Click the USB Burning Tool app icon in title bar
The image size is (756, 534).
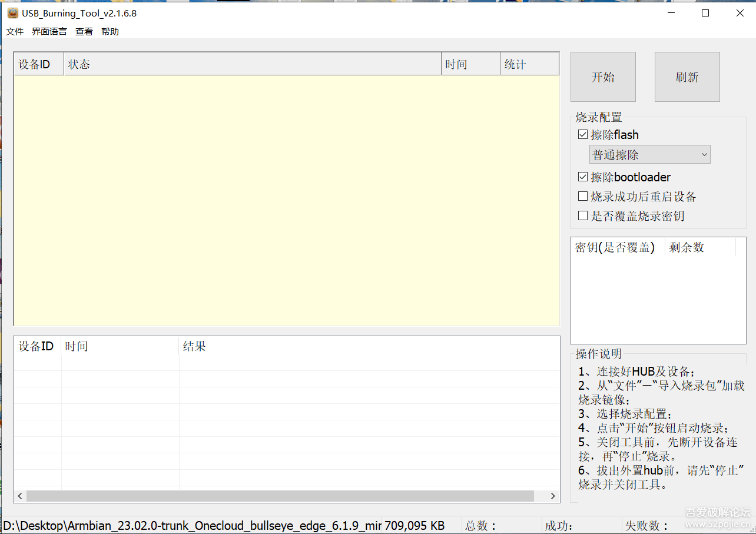click(x=12, y=13)
